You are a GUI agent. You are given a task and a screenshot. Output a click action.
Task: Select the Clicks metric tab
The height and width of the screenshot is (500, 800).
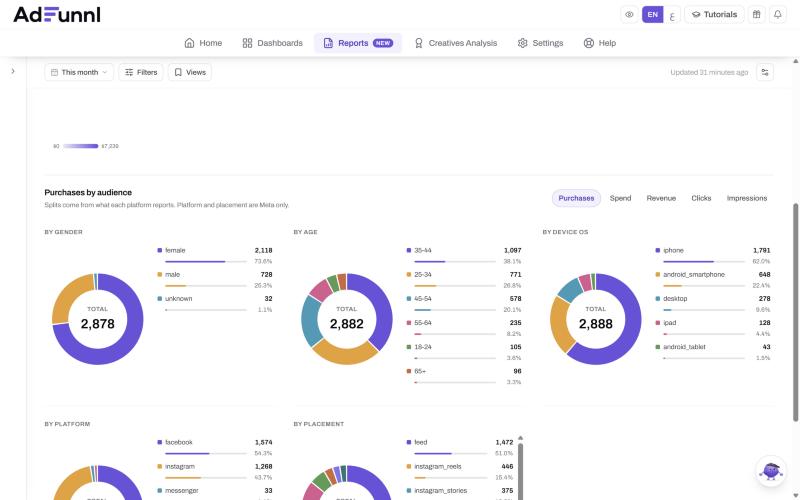coord(701,198)
